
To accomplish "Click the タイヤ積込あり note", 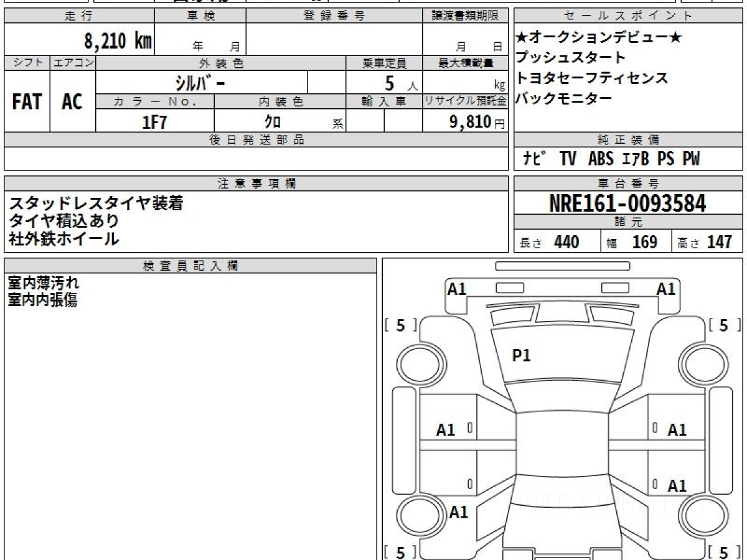I will pyautogui.click(x=64, y=221).
